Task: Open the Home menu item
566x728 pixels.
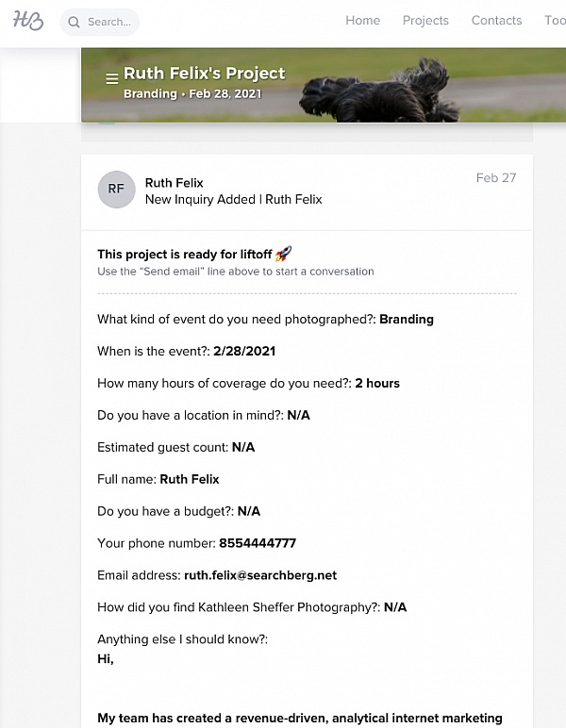Action: 362,21
